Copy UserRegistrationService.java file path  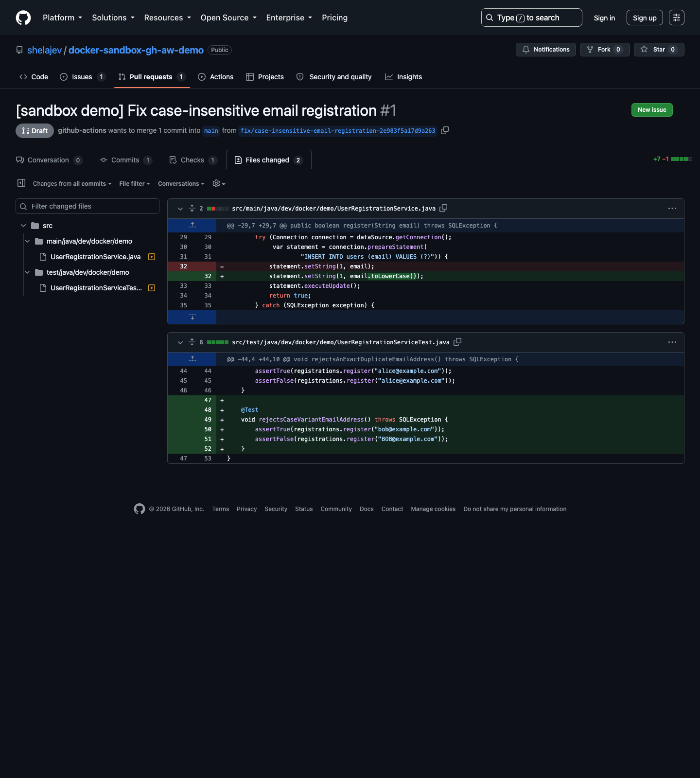coord(443,208)
